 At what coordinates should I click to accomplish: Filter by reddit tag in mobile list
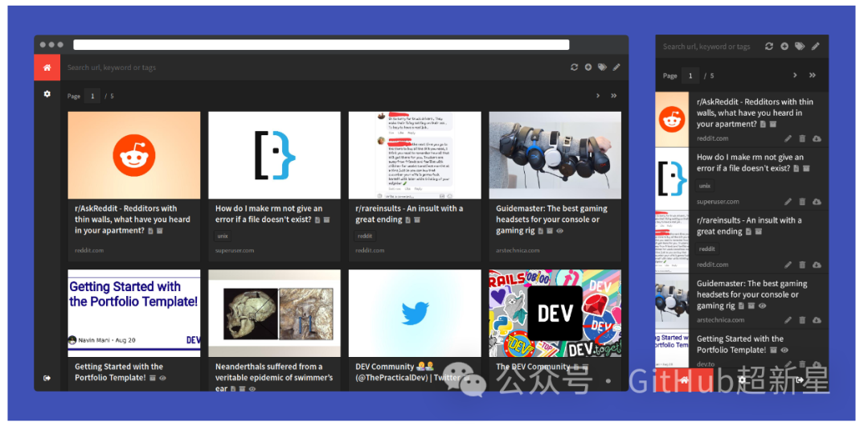706,249
